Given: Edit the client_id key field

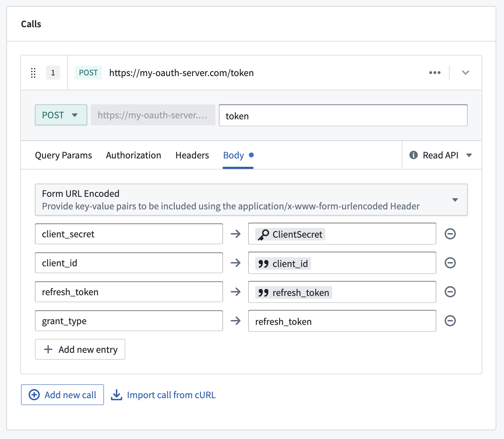Looking at the screenshot, I should coord(129,263).
